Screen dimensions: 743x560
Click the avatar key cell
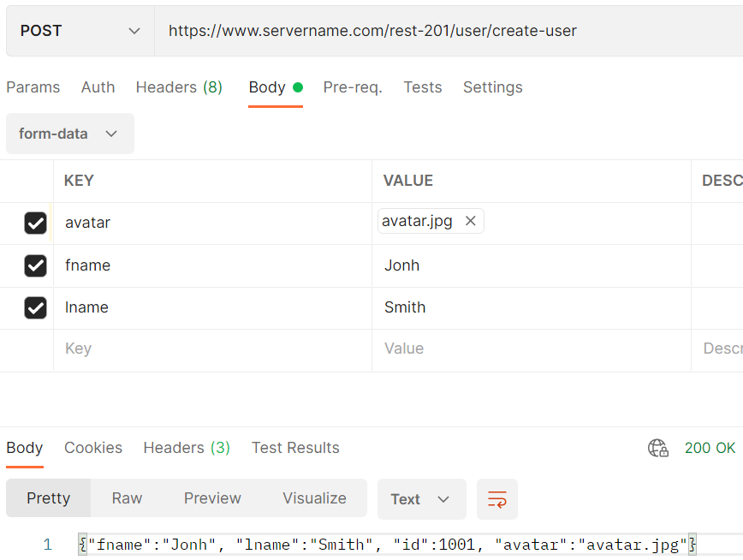pyautogui.click(x=213, y=223)
